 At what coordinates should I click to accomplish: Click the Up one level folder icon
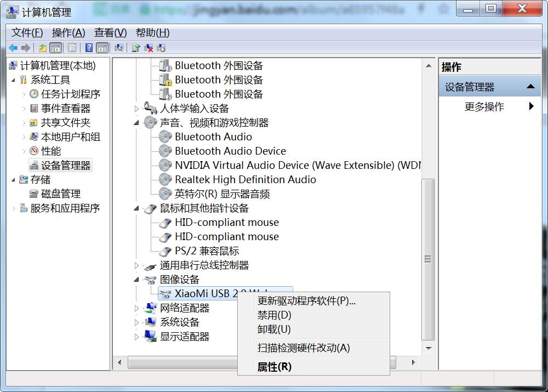[43, 48]
